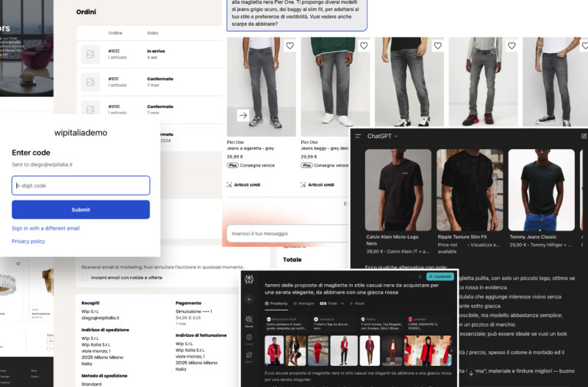Click 'Sign in with a different email'

[46, 228]
